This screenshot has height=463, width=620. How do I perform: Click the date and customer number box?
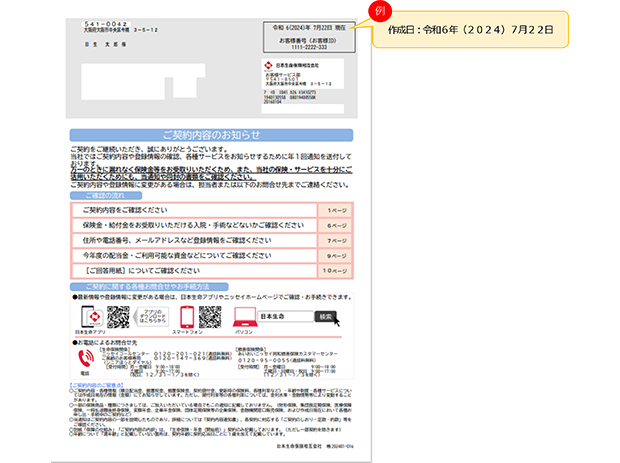[306, 35]
